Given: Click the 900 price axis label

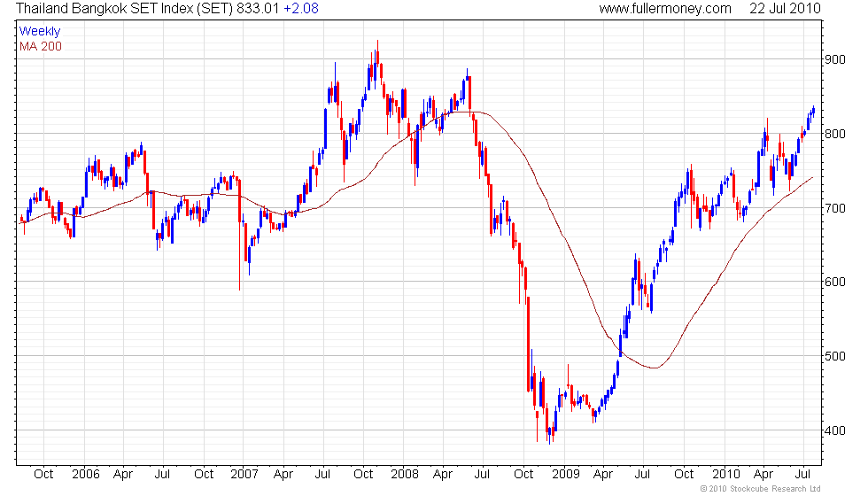Looking at the screenshot, I should pos(834,60).
